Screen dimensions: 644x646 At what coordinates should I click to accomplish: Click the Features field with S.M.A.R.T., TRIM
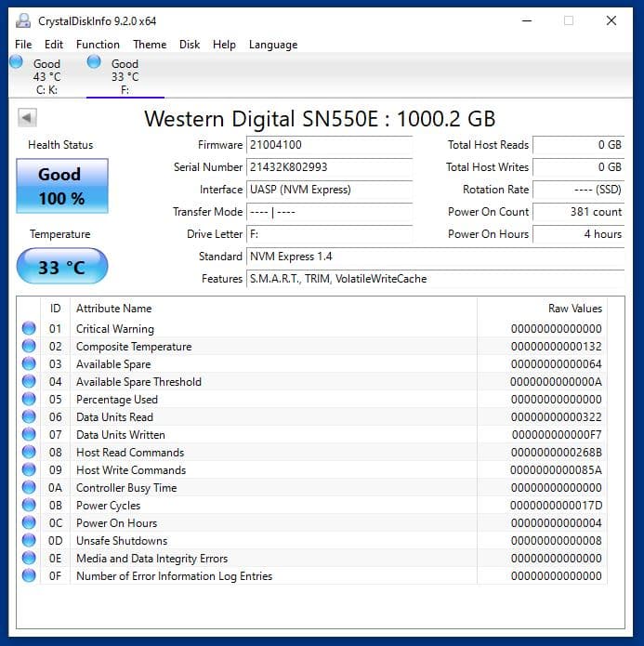tap(436, 279)
